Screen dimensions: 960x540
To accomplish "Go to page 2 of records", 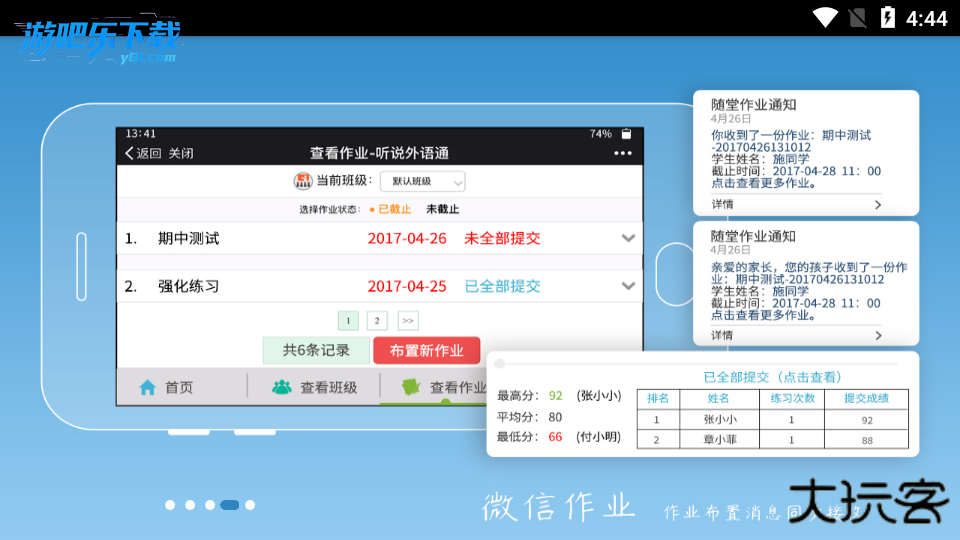I will pyautogui.click(x=377, y=321).
